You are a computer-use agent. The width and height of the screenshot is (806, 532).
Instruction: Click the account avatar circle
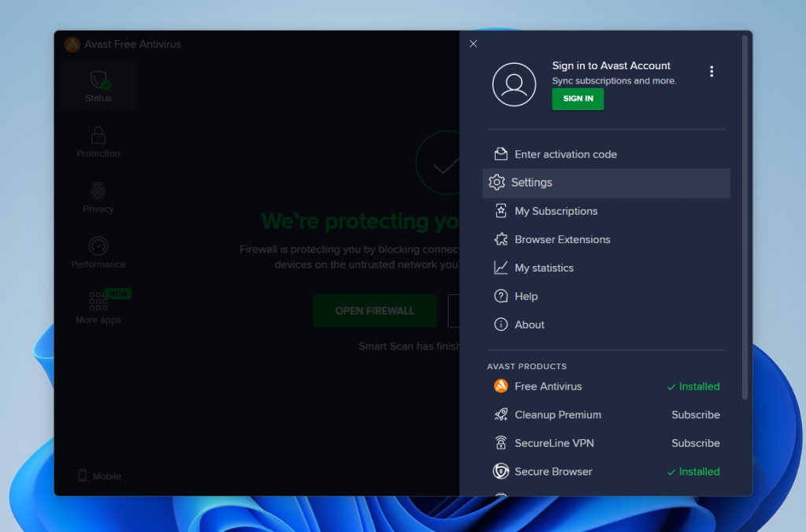pyautogui.click(x=514, y=84)
